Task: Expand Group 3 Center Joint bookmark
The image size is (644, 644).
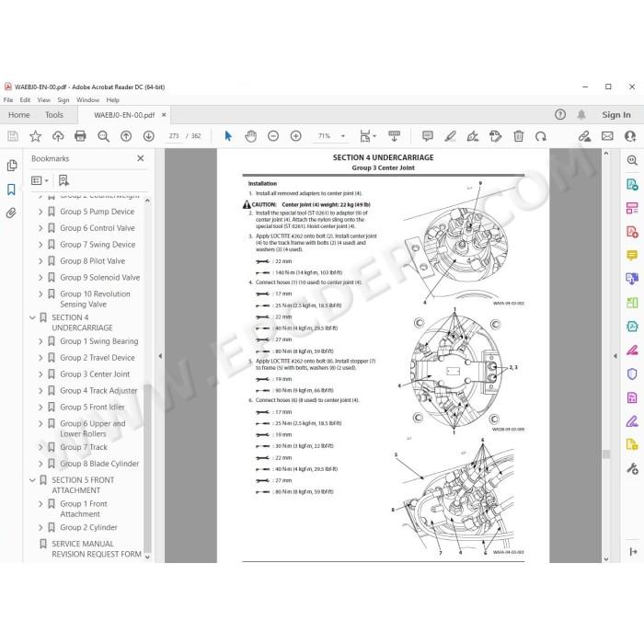Action: 40,374
